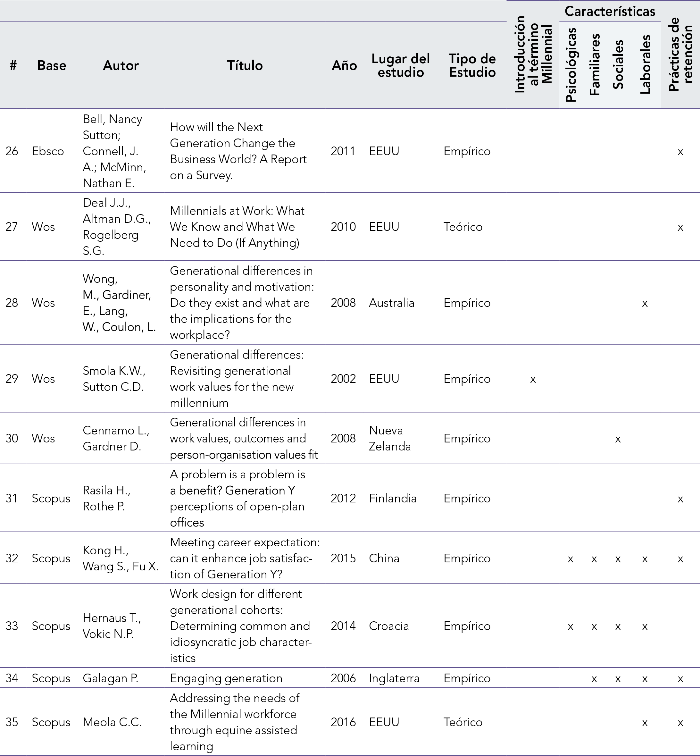Click the Año column header
Viewport: 700px width, 756px height.
tap(344, 65)
